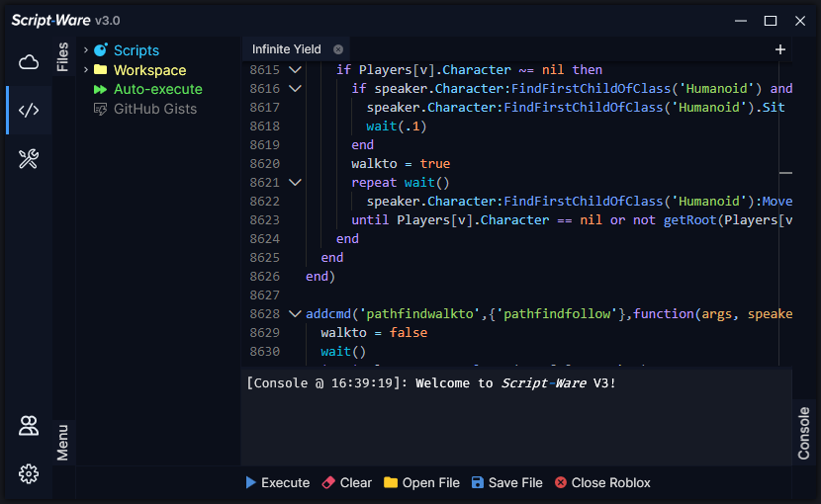Image resolution: width=821 pixels, height=504 pixels.
Task: Toggle the Menu vertical tab
Action: pos(63,442)
